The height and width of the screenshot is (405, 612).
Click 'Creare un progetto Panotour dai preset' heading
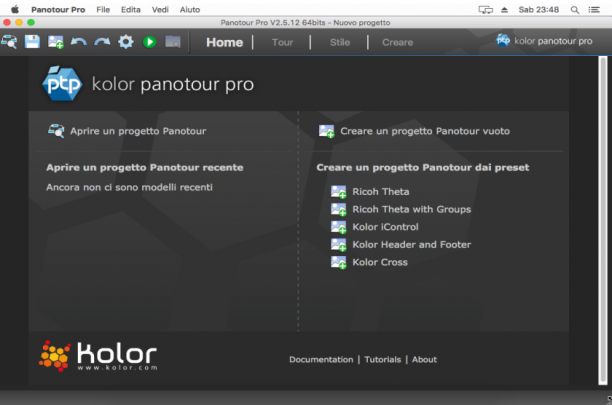point(423,167)
